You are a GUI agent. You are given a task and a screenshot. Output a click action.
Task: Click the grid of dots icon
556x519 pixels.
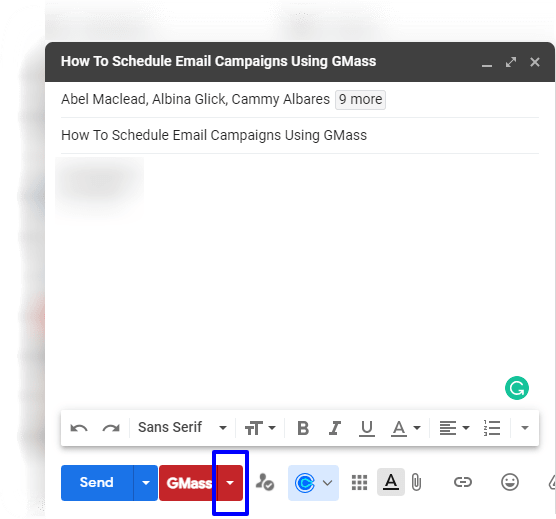(359, 483)
